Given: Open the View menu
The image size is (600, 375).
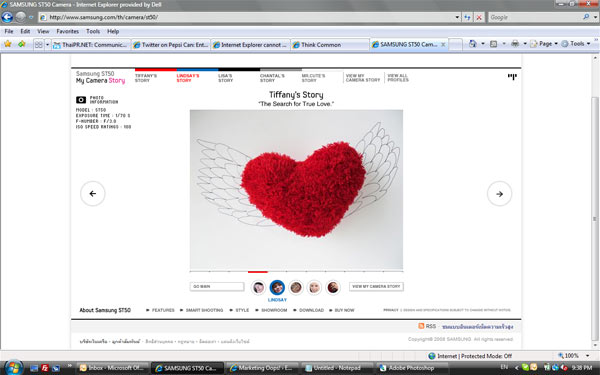Looking at the screenshot, I should pos(43,31).
